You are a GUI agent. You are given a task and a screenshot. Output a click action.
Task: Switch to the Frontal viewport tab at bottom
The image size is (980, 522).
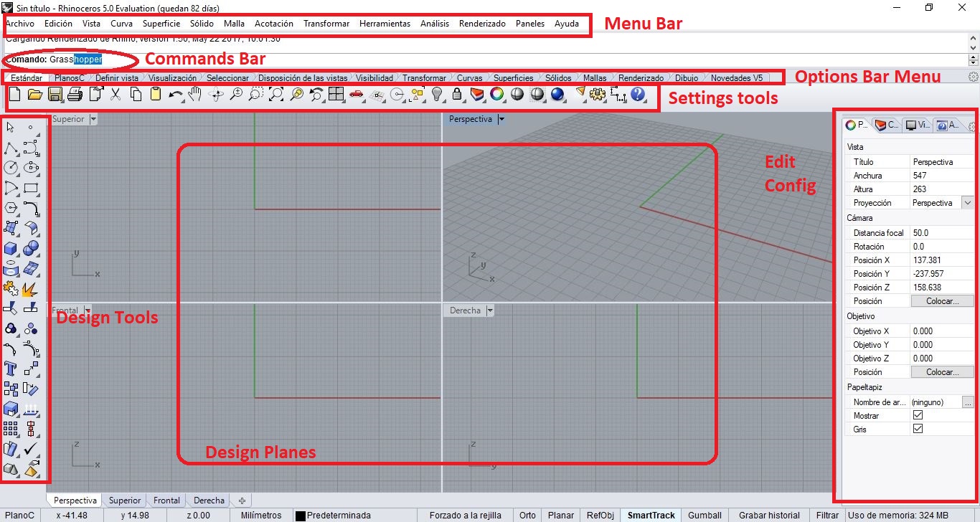coord(166,500)
